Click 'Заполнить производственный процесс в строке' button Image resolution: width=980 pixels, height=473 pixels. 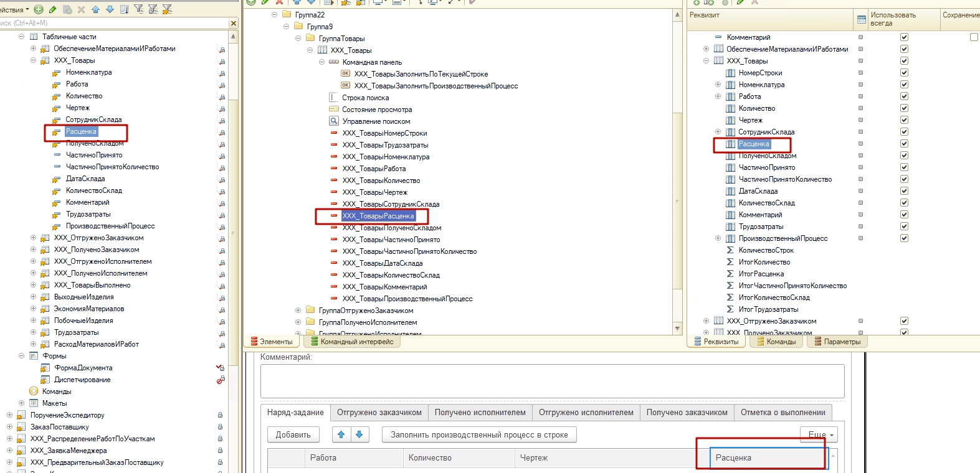[x=478, y=434]
